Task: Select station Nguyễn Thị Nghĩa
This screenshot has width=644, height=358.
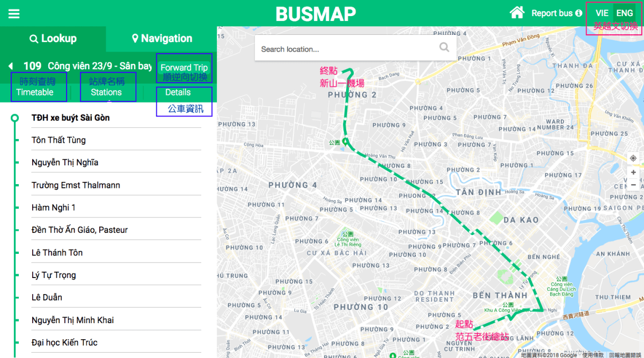Action: (x=116, y=163)
